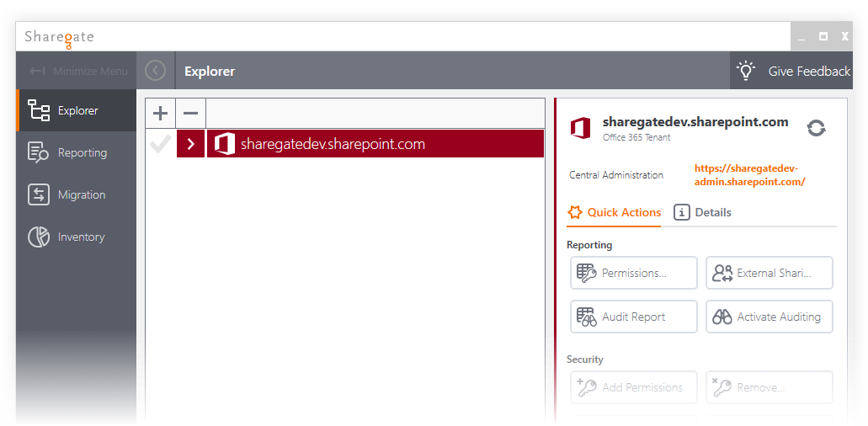868x426 pixels.
Task: Click the Reporting magnifier document icon
Action: click(38, 152)
